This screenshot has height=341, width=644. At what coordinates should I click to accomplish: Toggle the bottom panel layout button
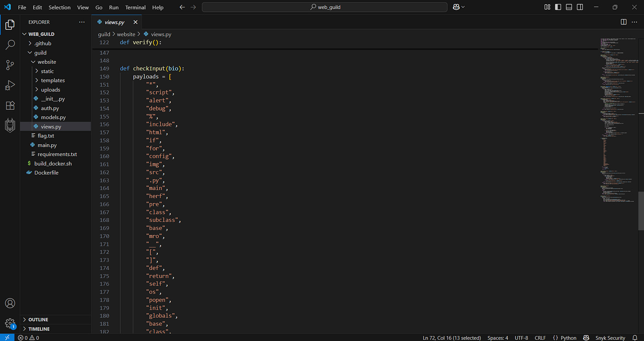pos(569,7)
